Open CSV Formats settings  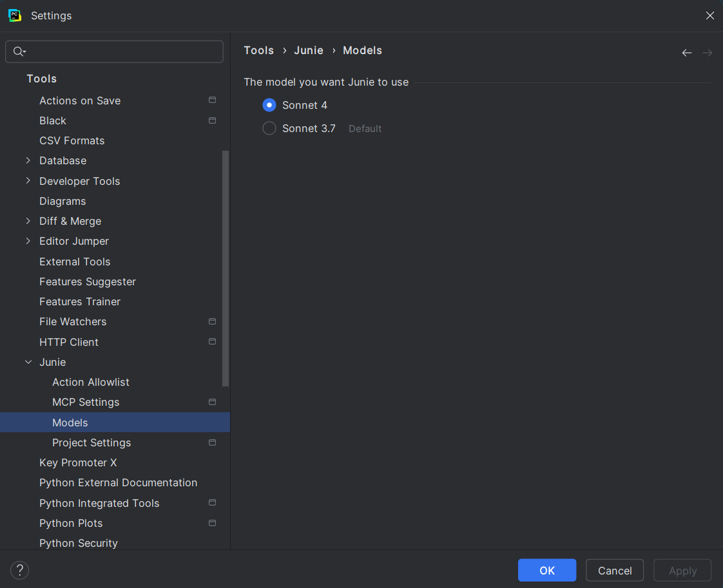(72, 140)
